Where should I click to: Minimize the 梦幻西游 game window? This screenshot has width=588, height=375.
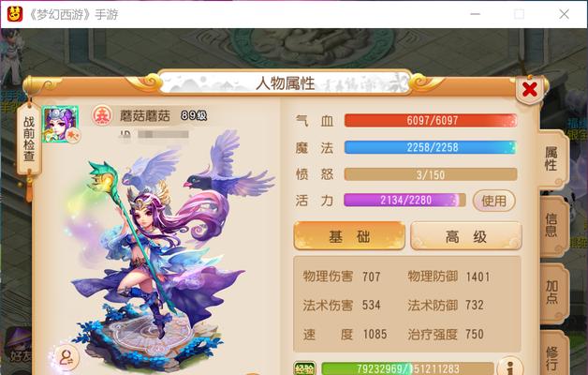[x=475, y=14]
